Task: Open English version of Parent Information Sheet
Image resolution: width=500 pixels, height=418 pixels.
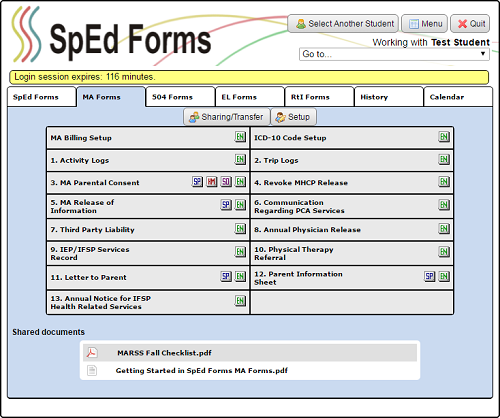Action: [444, 276]
